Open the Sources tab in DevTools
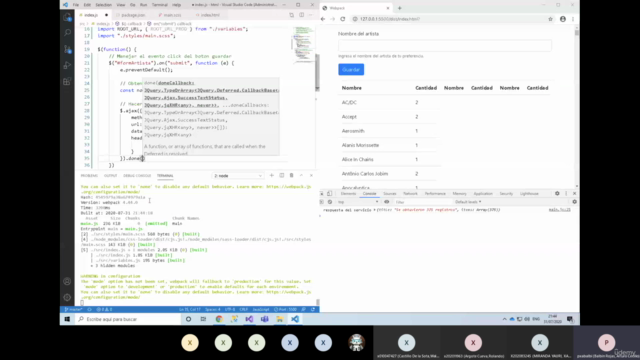Viewport: 640px width, 360px height. coord(389,193)
